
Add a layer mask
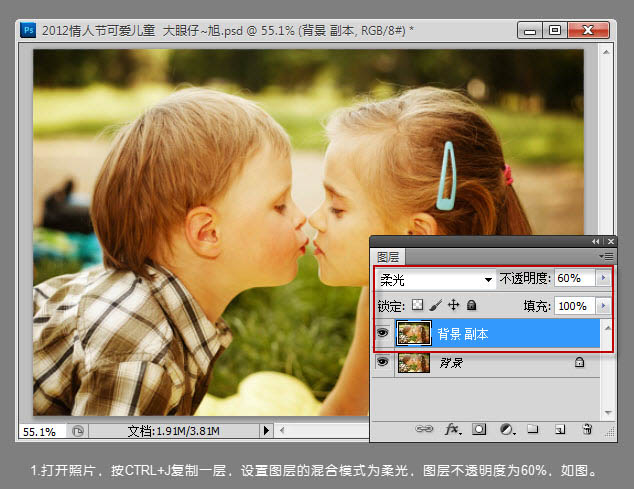(479, 429)
